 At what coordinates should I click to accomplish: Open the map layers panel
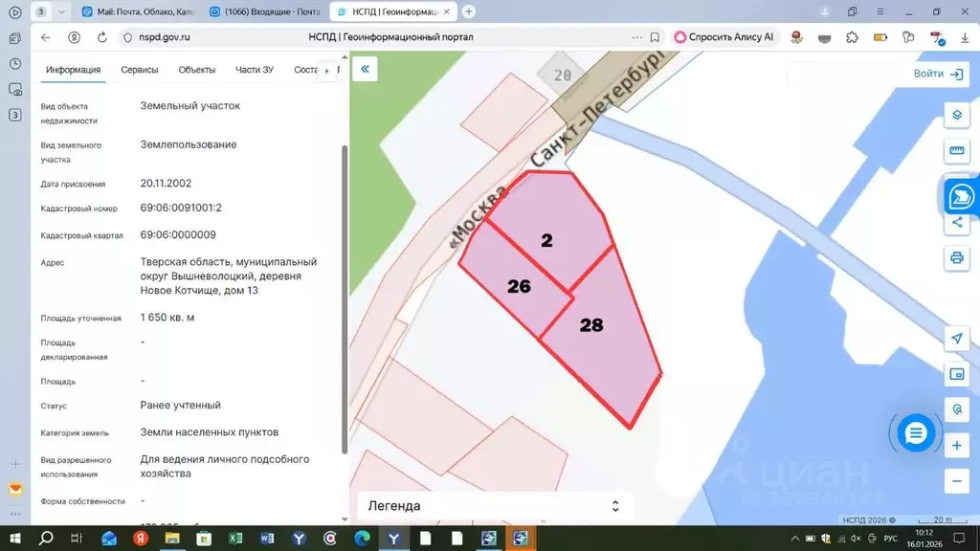click(956, 116)
